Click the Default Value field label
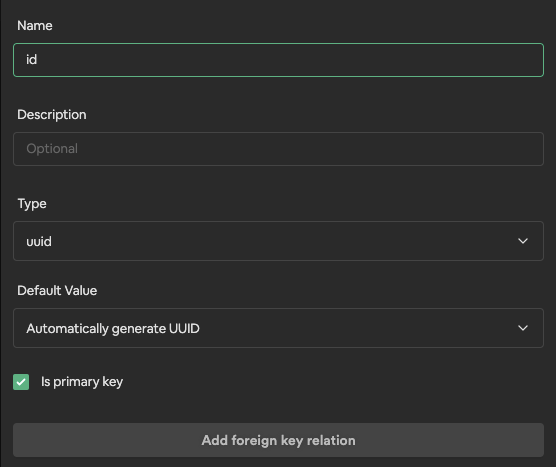The image size is (556, 467). [x=57, y=291]
